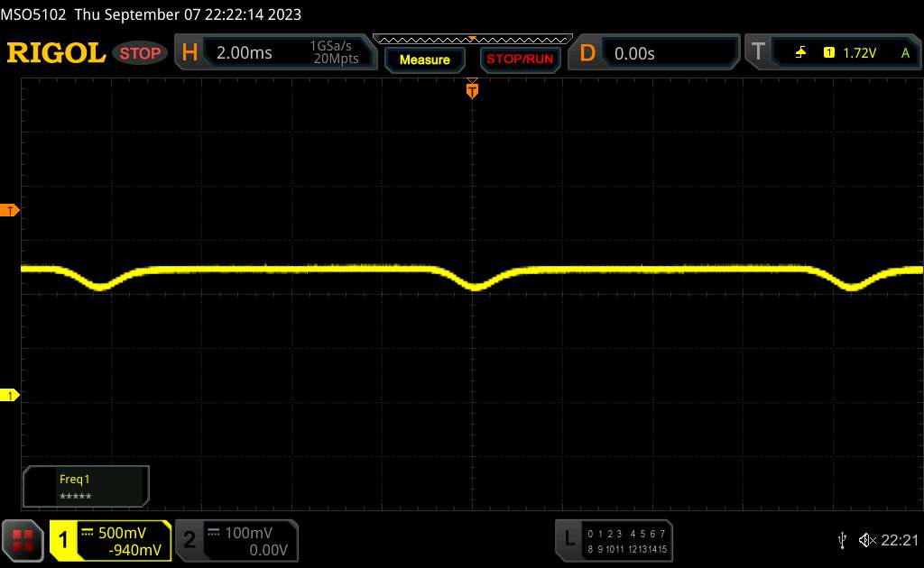Open the D 0.00s delay setting
This screenshot has width=924, height=568.
click(x=653, y=53)
